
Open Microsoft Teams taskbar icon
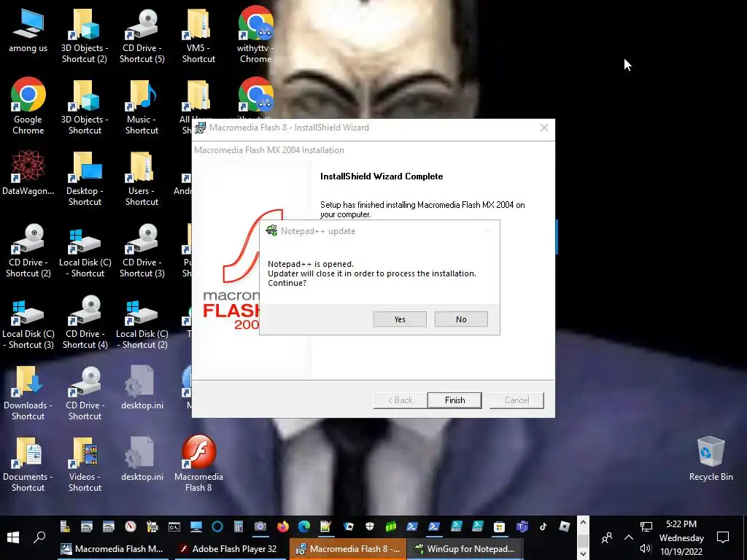[x=522, y=526]
